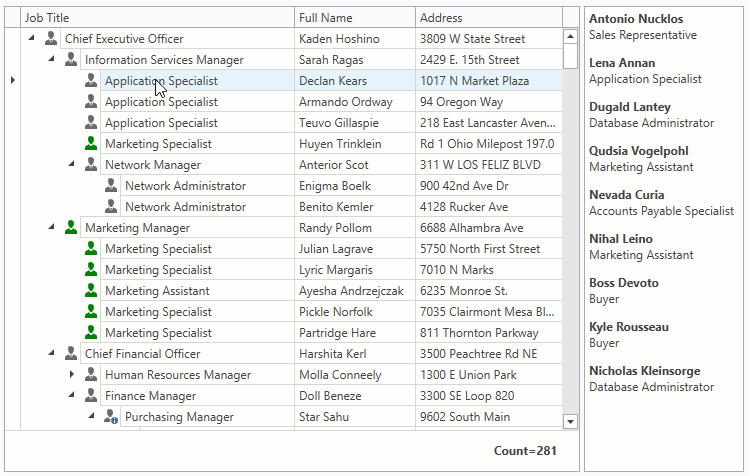Click the green person icon beside Marketing Manager
Image resolution: width=750 pixels, height=476 pixels.
coord(71,228)
